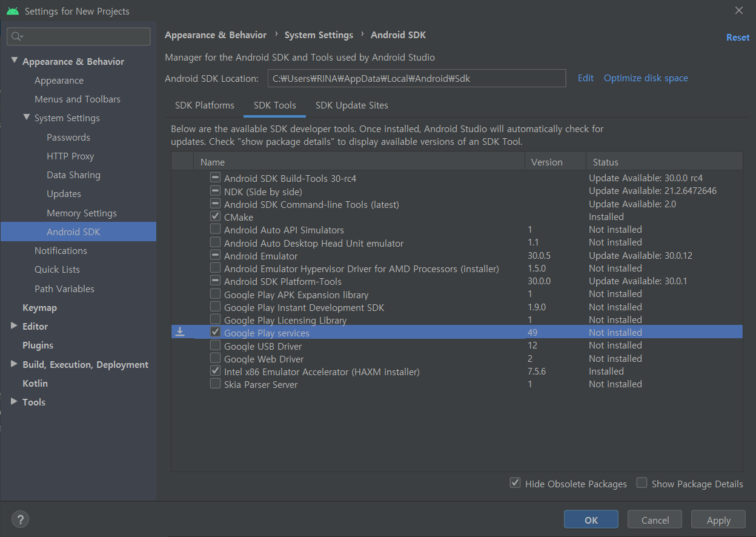Expand the Tools section arrow

click(15, 401)
